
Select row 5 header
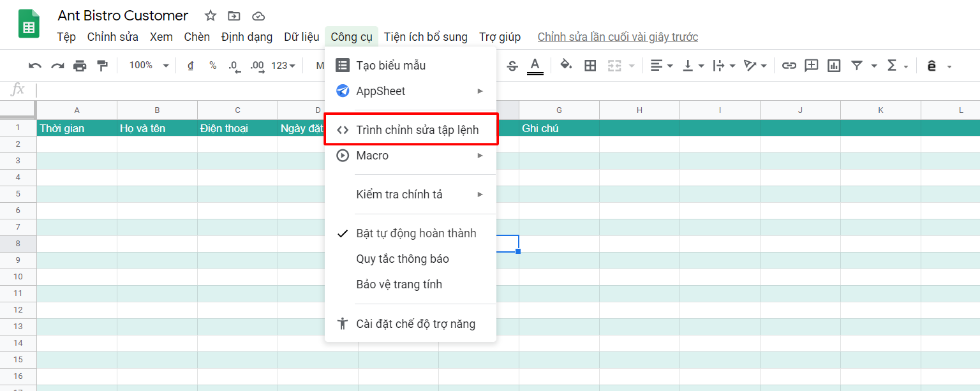(19, 194)
